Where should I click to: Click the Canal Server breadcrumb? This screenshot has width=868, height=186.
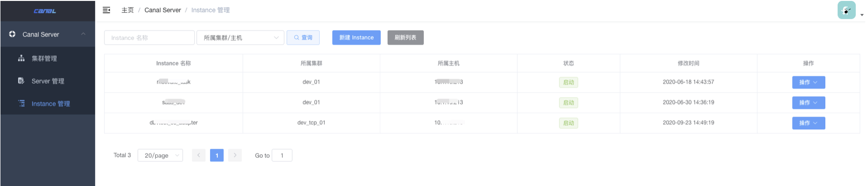(163, 10)
